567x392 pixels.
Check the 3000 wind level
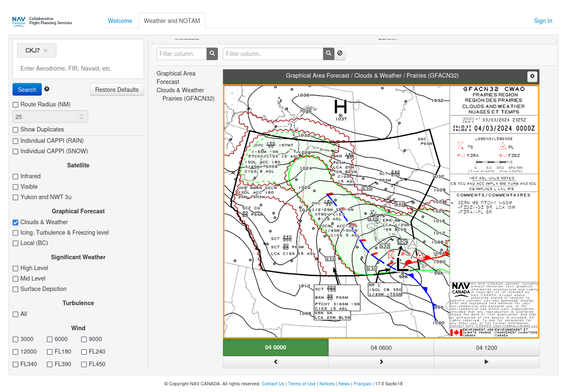[x=15, y=339]
